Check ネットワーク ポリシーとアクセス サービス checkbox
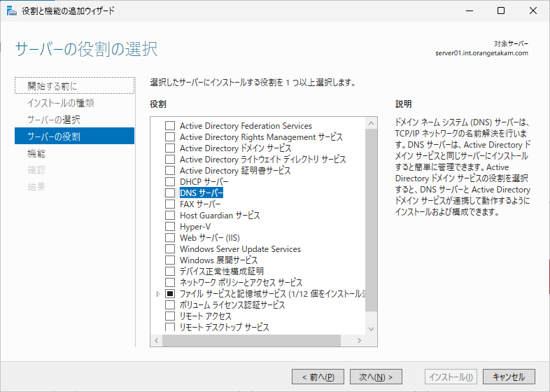Image resolution: width=550 pixels, height=392 pixels. coord(170,283)
